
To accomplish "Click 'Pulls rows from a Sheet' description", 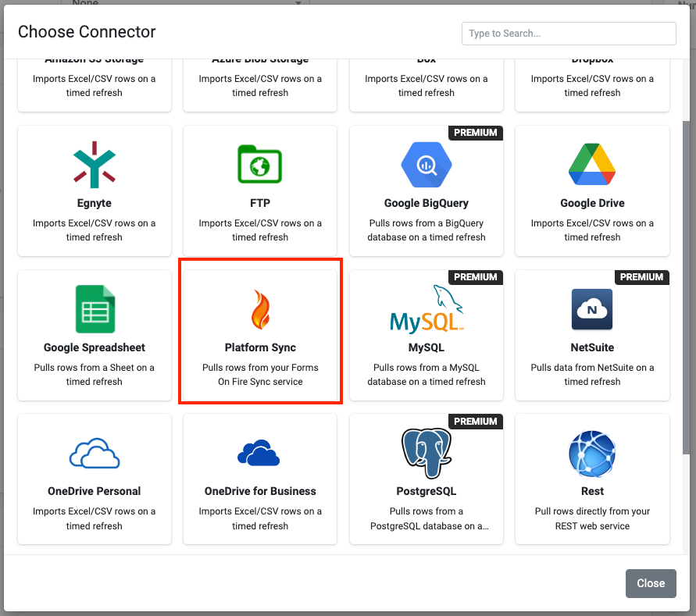I will [94, 374].
